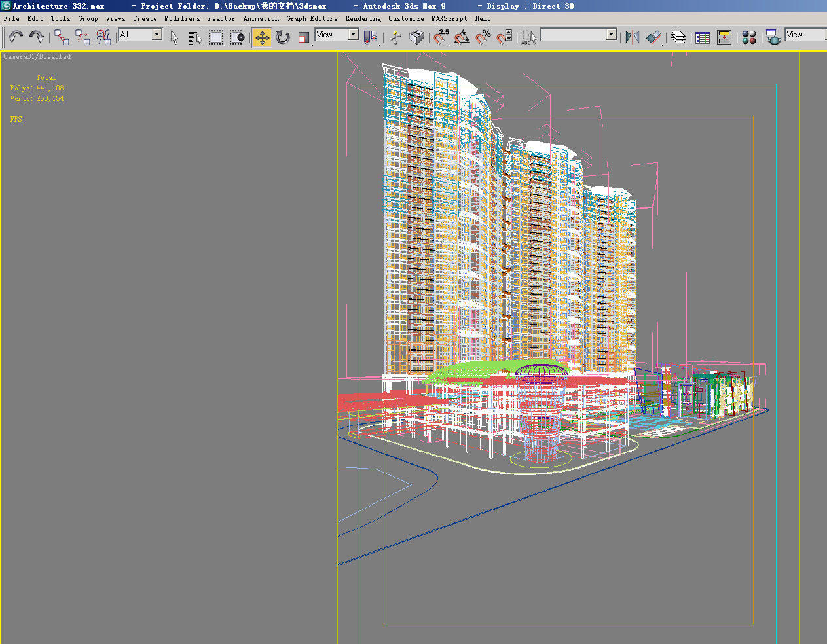The image size is (827, 644).
Task: Toggle the Spinner Snap magnet
Action: [504, 37]
